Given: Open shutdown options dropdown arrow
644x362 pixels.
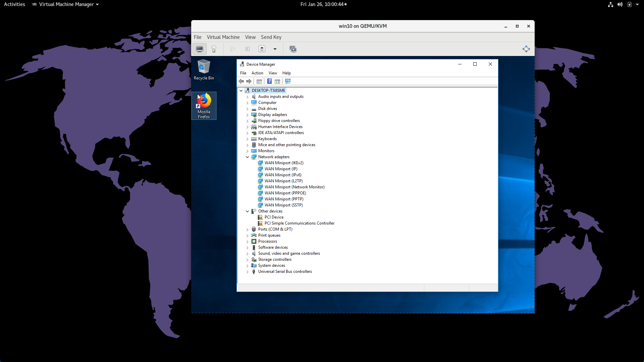Looking at the screenshot, I should 275,49.
